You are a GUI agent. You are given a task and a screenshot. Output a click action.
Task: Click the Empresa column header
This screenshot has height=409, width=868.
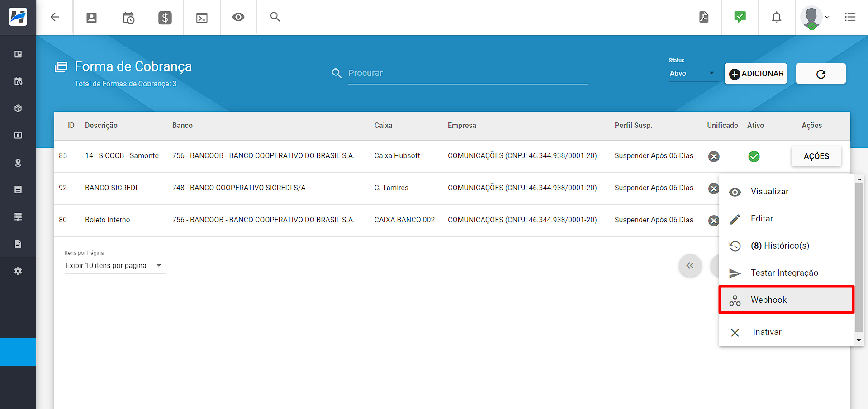462,126
